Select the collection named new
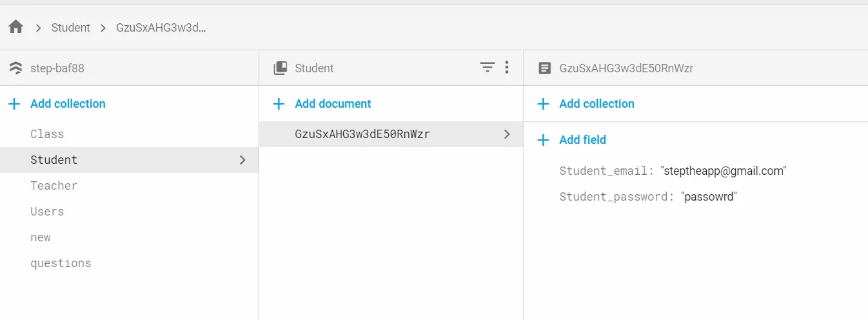The image size is (868, 320). [41, 237]
